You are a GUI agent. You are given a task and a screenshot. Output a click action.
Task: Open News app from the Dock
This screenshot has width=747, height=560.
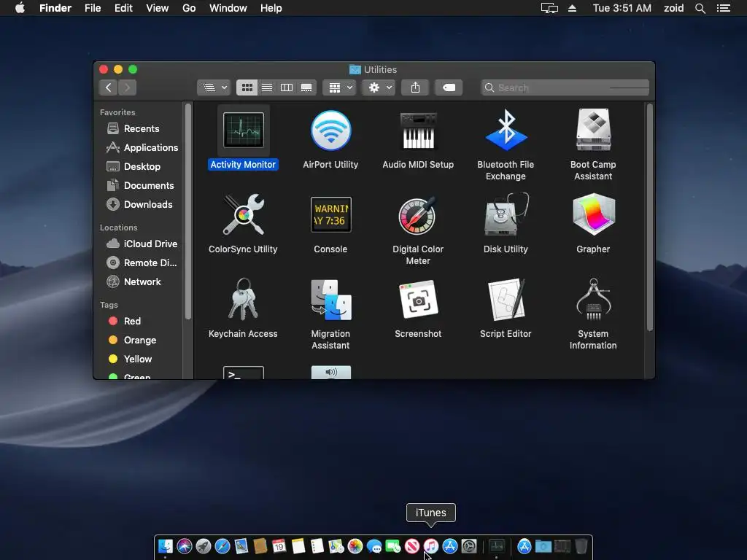point(412,546)
